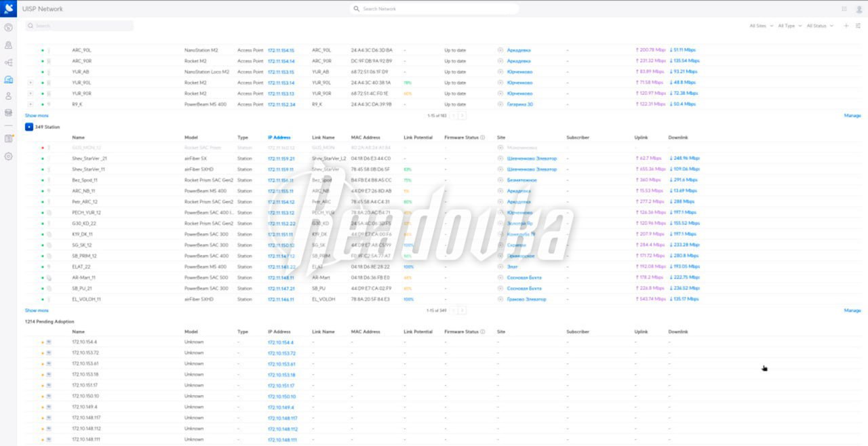
Task: Toggle the blue 349 Station group checkbox
Action: [28, 127]
